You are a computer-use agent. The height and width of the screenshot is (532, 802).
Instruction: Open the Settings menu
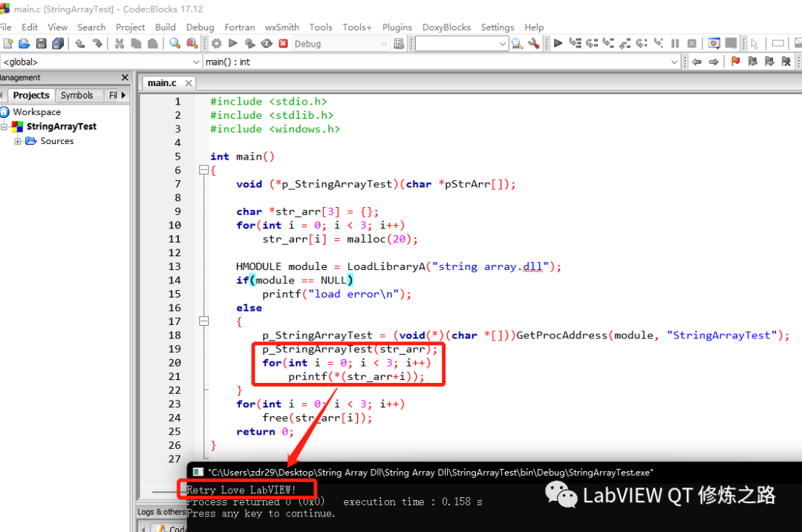[497, 27]
